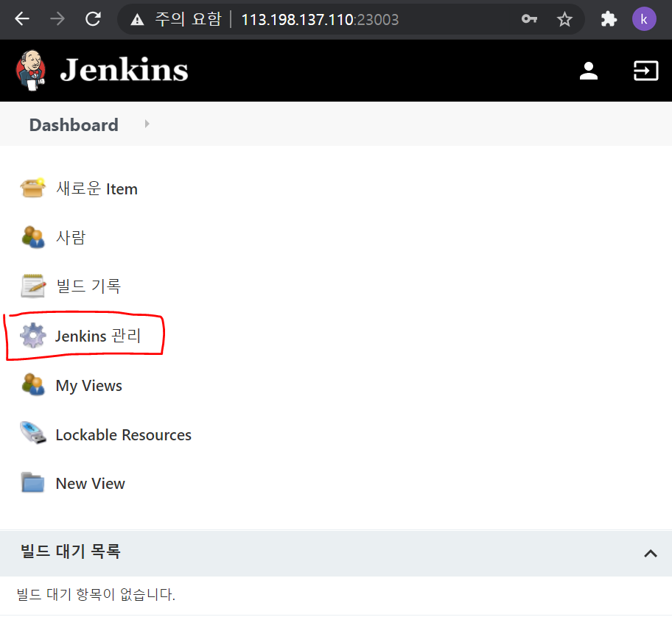The image size is (672, 631).
Task: Click the saved password key icon
Action: pos(529,19)
